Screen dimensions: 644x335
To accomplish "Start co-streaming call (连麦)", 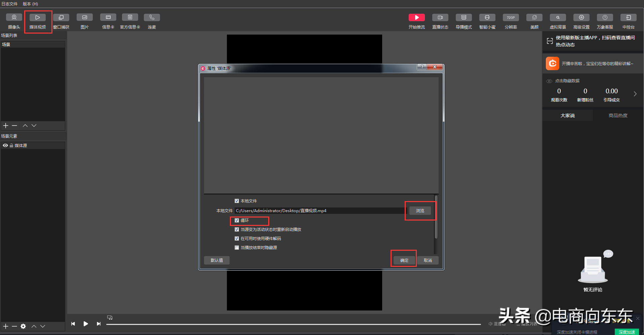I will click(x=152, y=21).
